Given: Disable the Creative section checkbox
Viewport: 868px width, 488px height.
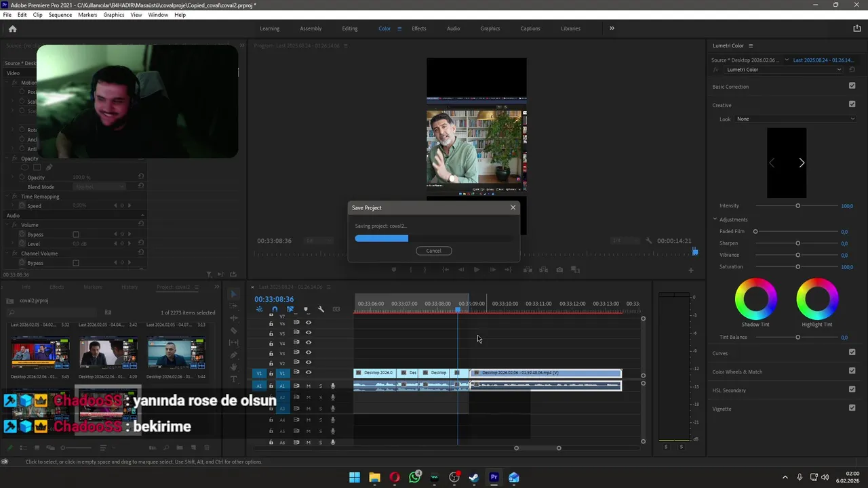Looking at the screenshot, I should pyautogui.click(x=852, y=104).
